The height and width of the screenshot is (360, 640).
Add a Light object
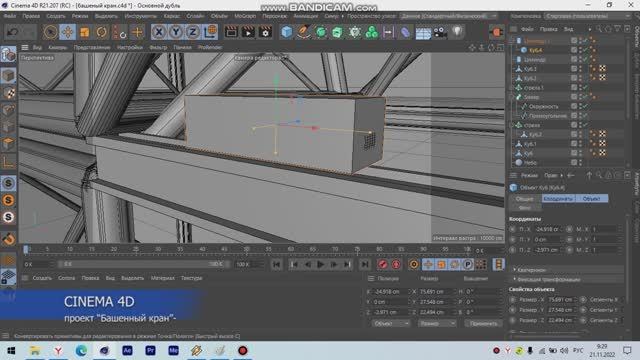[457, 32]
